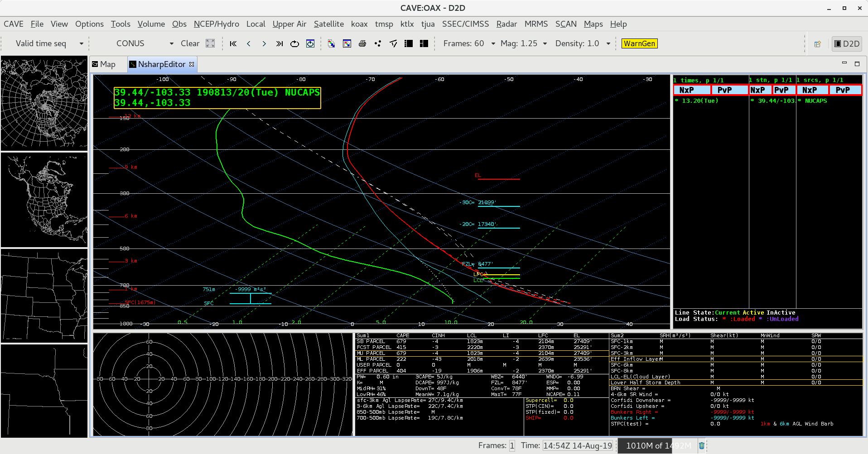Select the bottom regional map pane
Image resolution: width=868 pixels, height=454 pixels.
[44, 391]
